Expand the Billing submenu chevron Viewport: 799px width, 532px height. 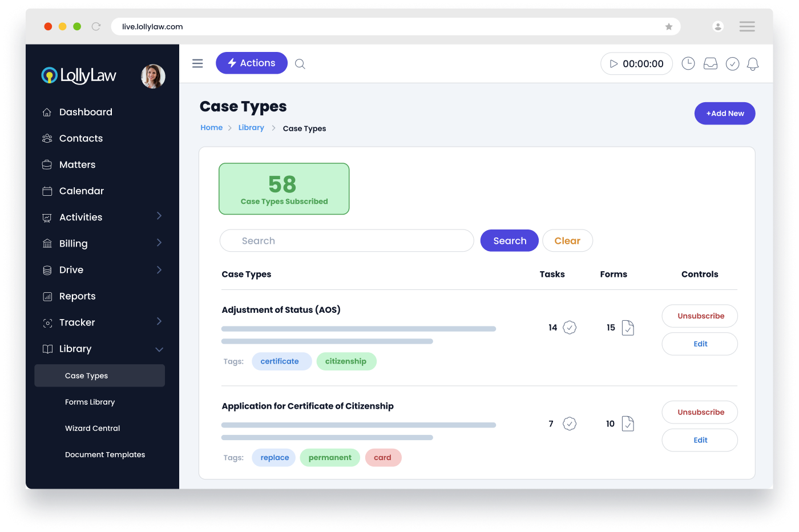pos(159,243)
